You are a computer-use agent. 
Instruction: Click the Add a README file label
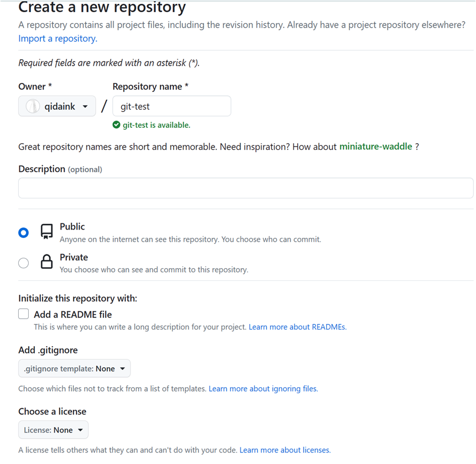pos(73,314)
